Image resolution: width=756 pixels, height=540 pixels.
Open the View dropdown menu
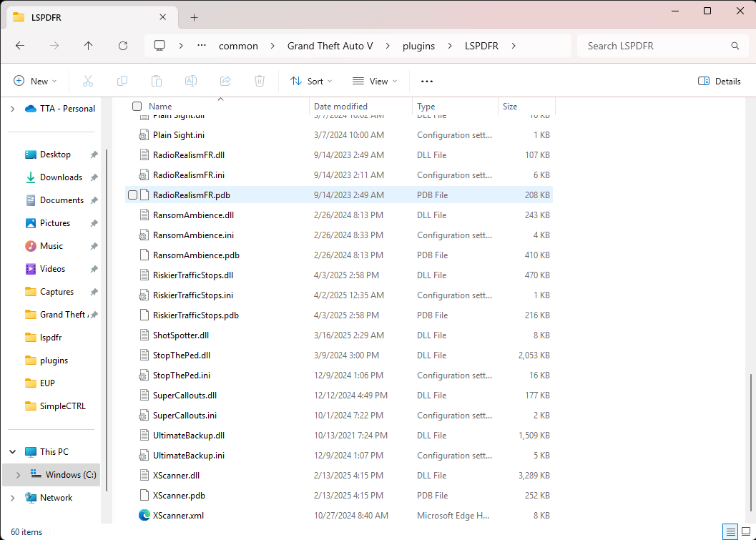tap(375, 81)
